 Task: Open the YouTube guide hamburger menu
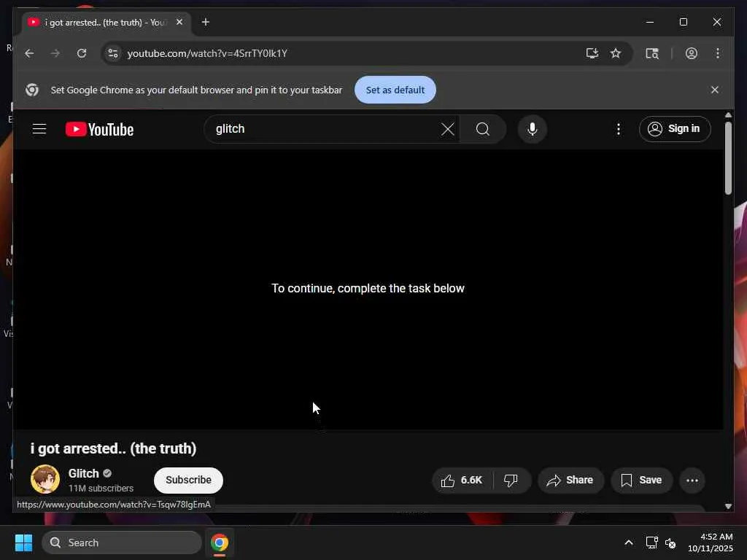pos(39,129)
